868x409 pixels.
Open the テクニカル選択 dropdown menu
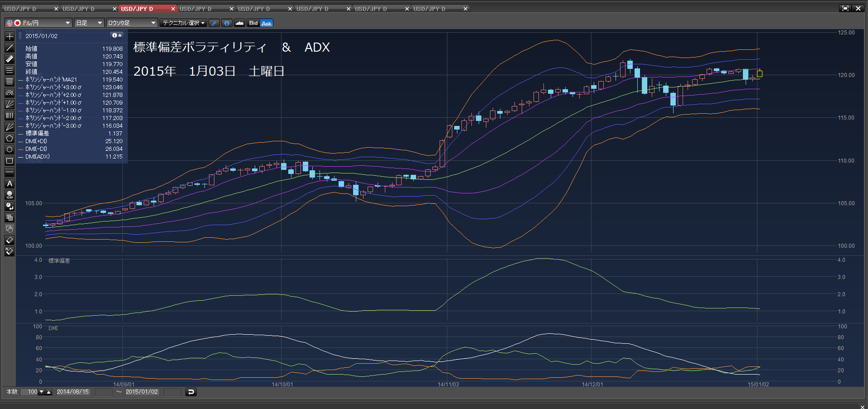[x=184, y=23]
